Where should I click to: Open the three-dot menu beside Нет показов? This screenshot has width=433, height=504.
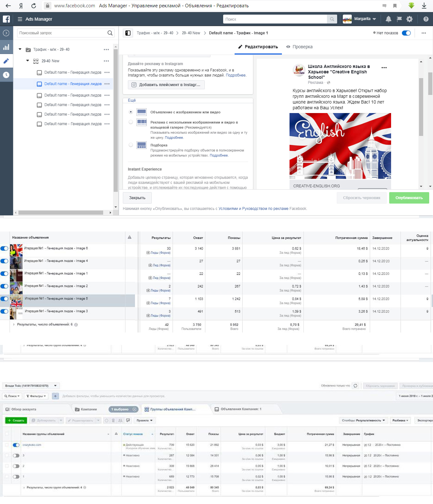[x=424, y=33]
